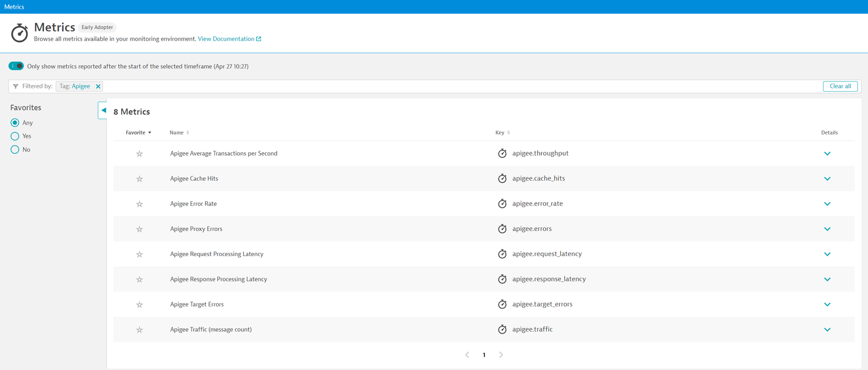This screenshot has height=370, width=868.
Task: Click the Apigee Traffic (message count) name
Action: (x=211, y=329)
